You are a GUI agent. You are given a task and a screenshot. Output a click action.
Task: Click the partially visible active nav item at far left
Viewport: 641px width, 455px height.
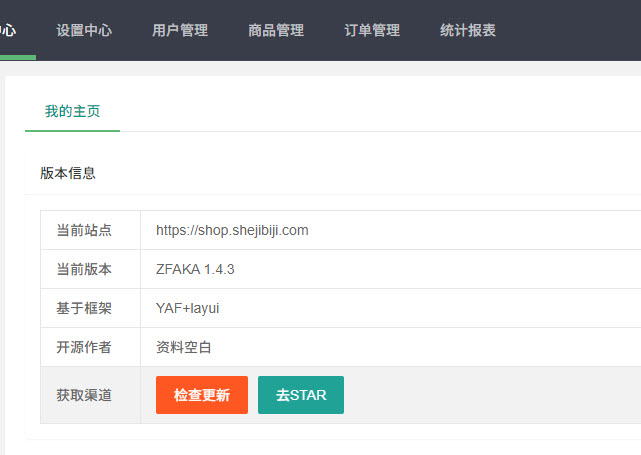pos(10,30)
